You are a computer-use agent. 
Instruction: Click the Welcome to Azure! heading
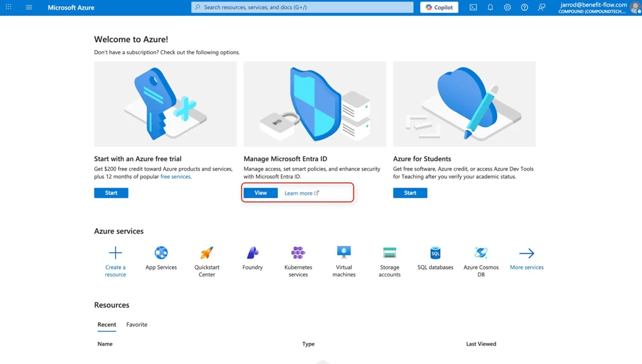(x=131, y=40)
